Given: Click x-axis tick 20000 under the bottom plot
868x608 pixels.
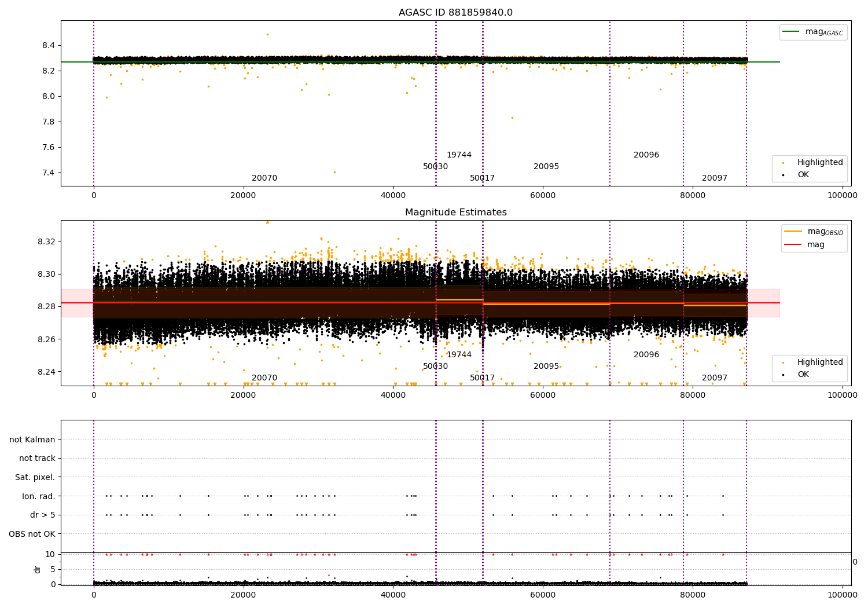Looking at the screenshot, I should click(243, 595).
